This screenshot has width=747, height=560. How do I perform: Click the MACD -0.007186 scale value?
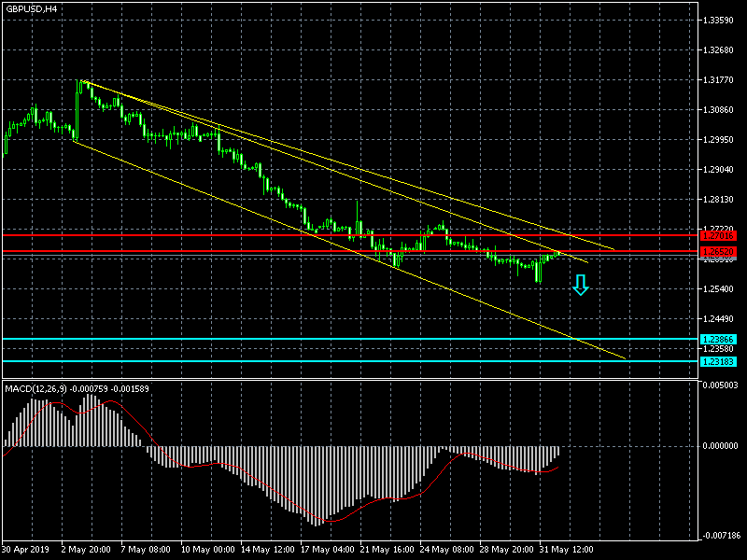(720, 536)
